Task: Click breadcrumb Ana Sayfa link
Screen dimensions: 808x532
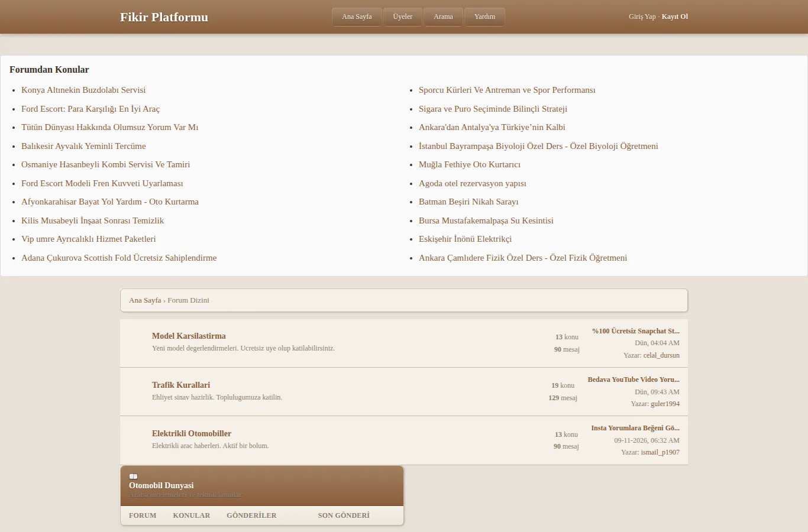Action: point(145,300)
